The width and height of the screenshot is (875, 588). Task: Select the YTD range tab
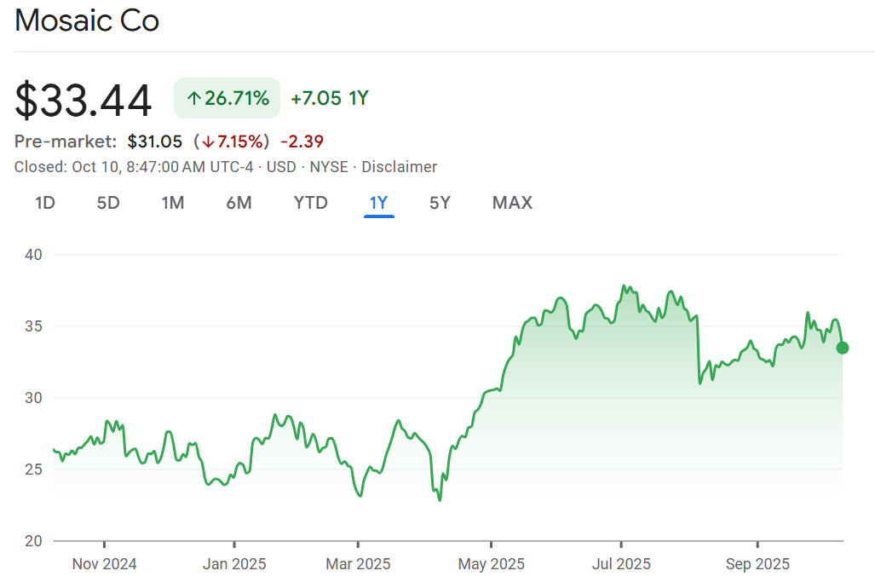pos(310,203)
